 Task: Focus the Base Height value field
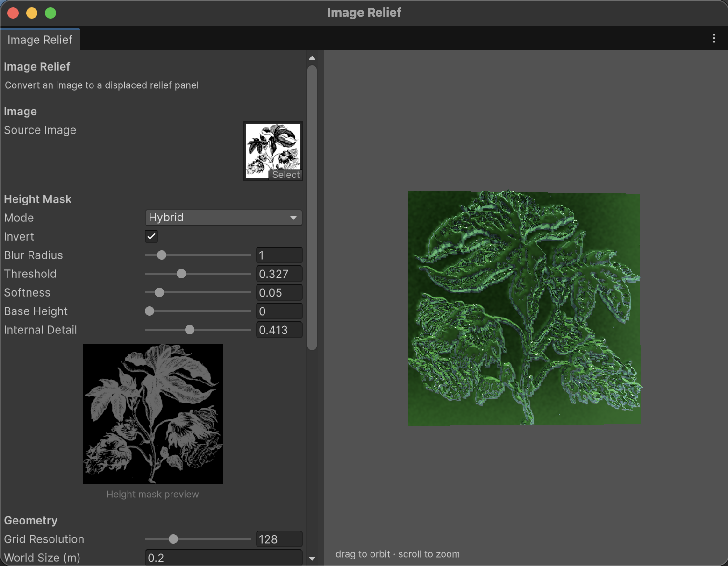coord(279,311)
